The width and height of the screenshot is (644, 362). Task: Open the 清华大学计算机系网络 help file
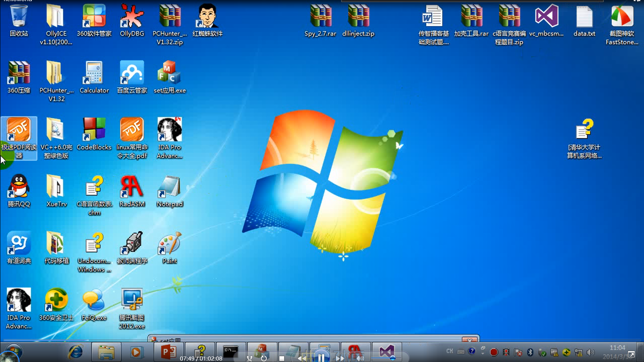tap(584, 138)
